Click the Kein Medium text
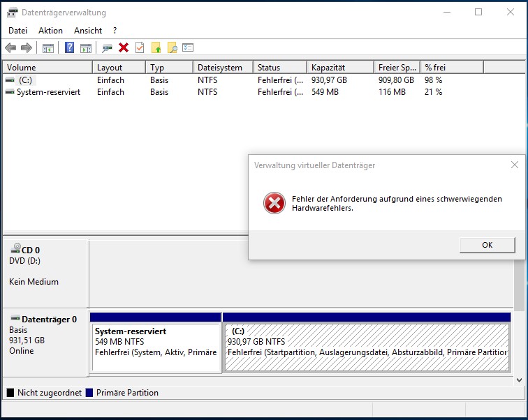The width and height of the screenshot is (528, 420). tap(34, 281)
